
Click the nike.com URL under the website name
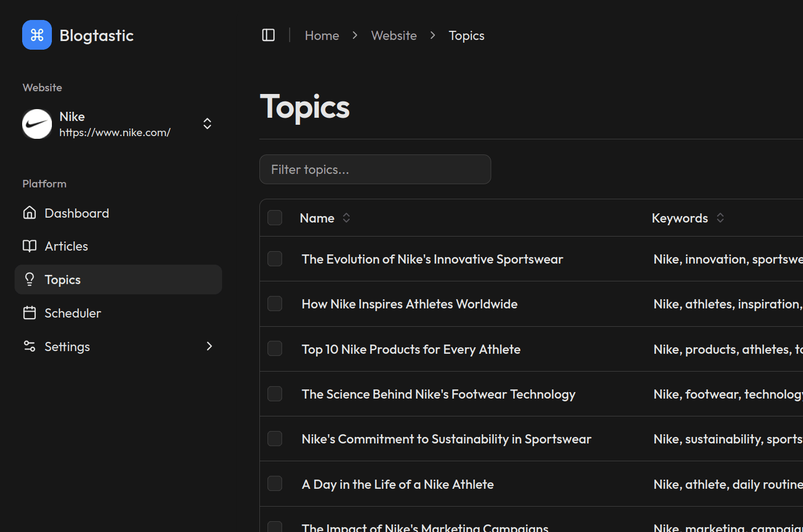tap(115, 132)
